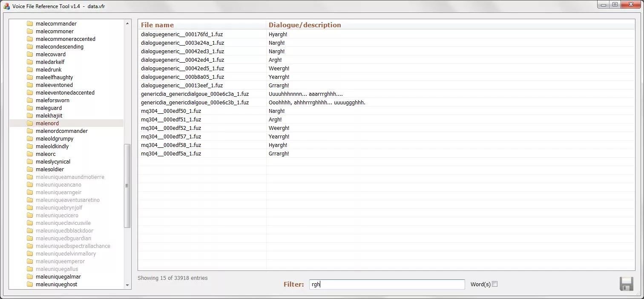Screen dimensions: 644x299
Task: Select the maleeventonedaccented folder
Action: 65,93
